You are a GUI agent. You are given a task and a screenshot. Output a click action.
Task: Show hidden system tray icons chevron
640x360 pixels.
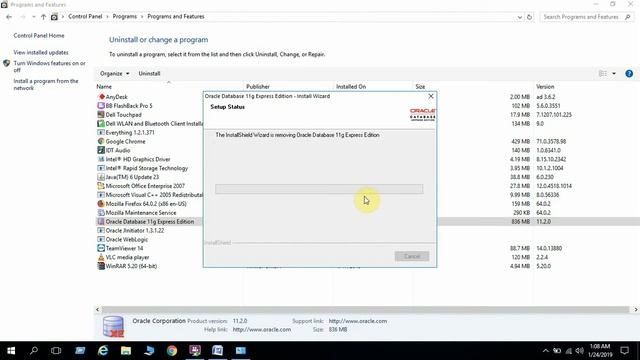(x=546, y=351)
